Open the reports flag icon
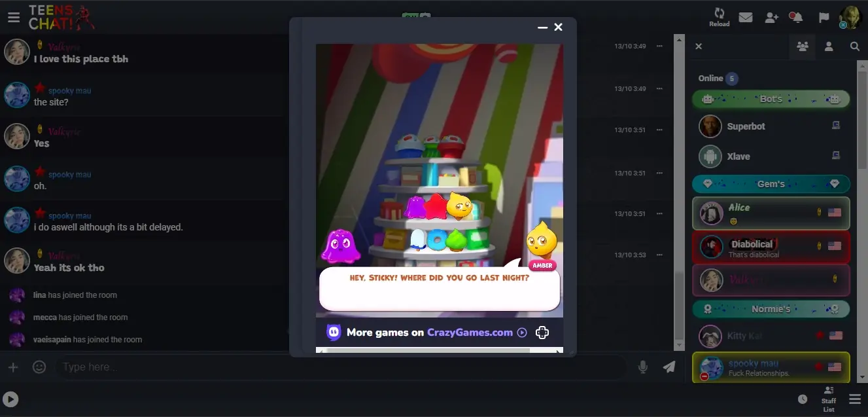The height and width of the screenshot is (417, 868). coord(824,18)
